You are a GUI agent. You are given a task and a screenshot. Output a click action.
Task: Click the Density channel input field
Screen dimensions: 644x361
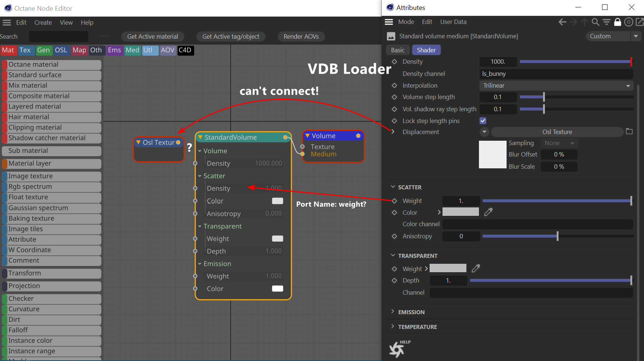click(x=556, y=74)
